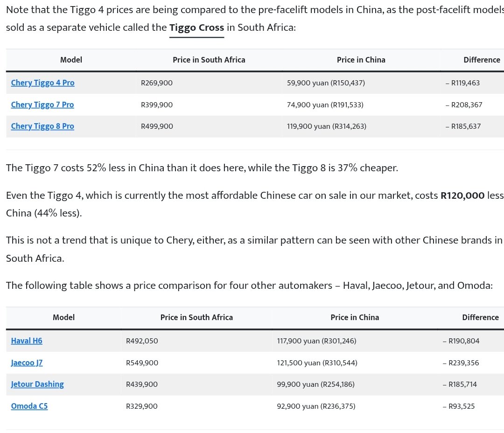Select the R399,900 price cell

click(209, 105)
